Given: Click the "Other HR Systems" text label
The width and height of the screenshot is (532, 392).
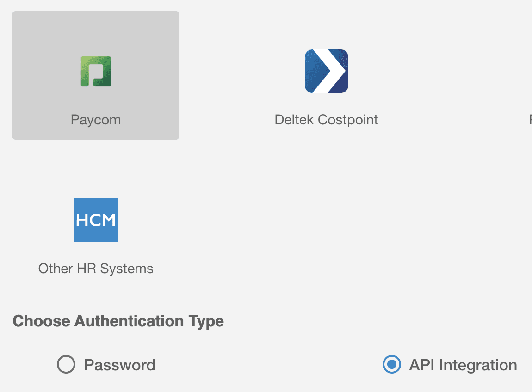Looking at the screenshot, I should pyautogui.click(x=96, y=269).
